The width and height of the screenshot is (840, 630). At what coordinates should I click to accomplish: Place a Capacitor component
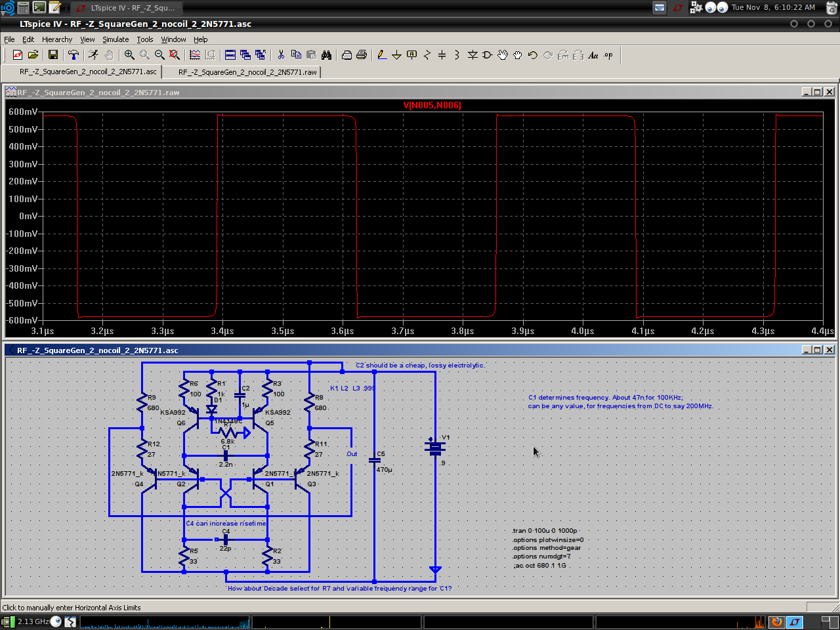442,55
